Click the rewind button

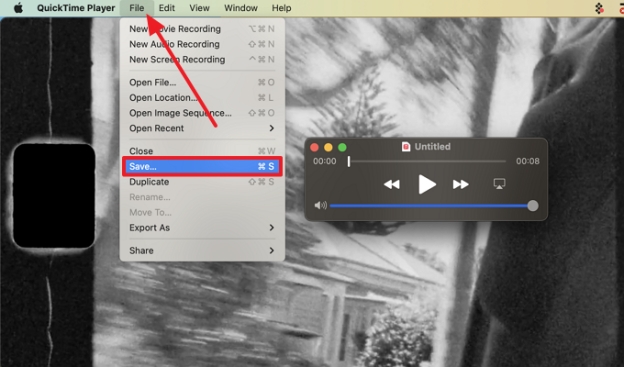[392, 185]
